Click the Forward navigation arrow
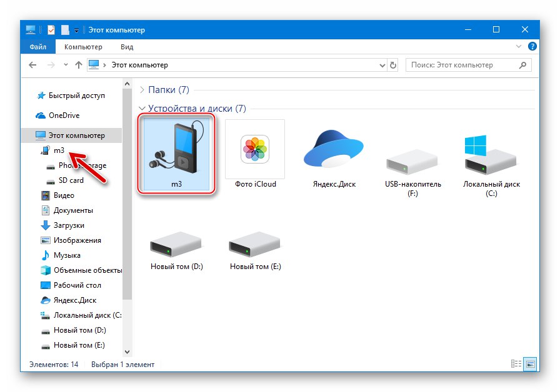Image resolution: width=560 pixels, height=392 pixels. pyautogui.click(x=51, y=65)
